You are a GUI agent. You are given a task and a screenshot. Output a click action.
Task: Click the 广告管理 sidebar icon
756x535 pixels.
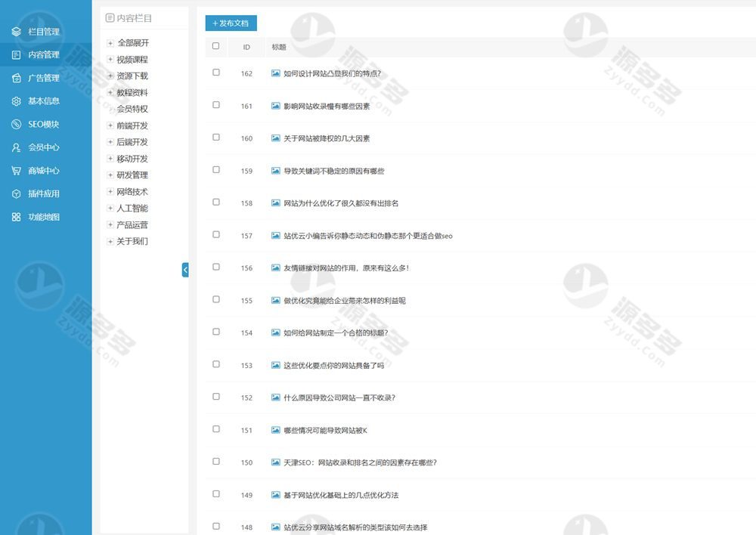click(x=16, y=78)
